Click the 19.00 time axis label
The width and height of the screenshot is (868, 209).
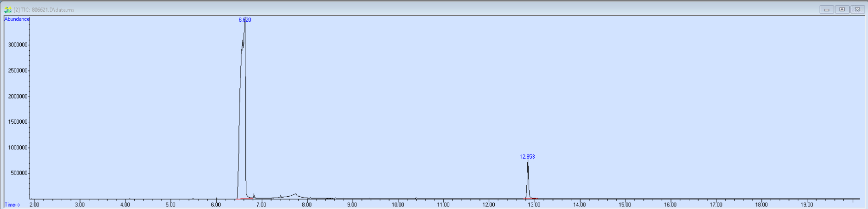click(807, 205)
